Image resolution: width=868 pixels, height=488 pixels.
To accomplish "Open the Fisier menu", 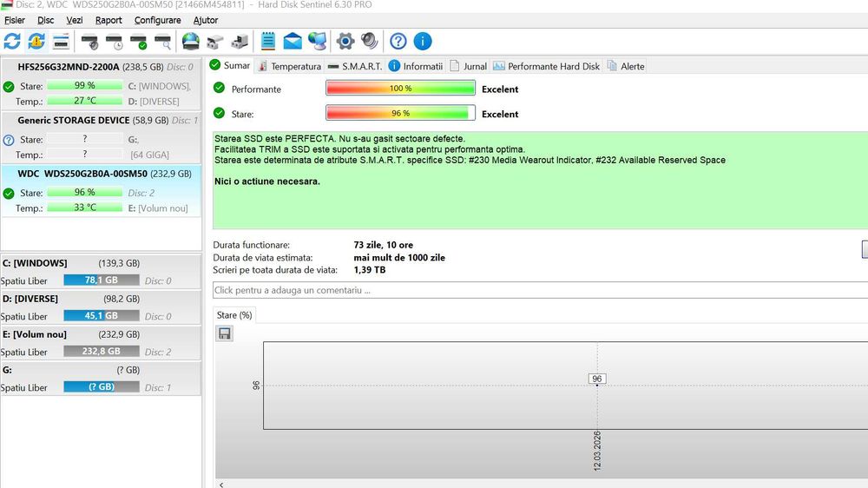I will click(15, 20).
